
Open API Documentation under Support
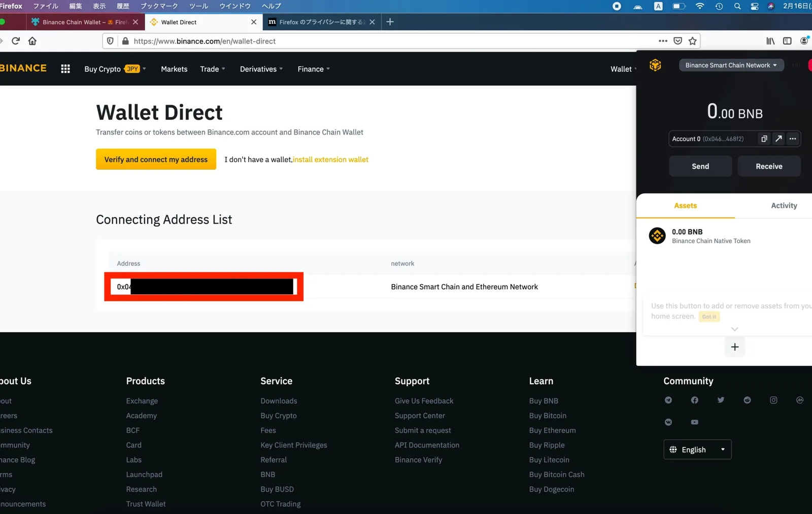coord(427,445)
